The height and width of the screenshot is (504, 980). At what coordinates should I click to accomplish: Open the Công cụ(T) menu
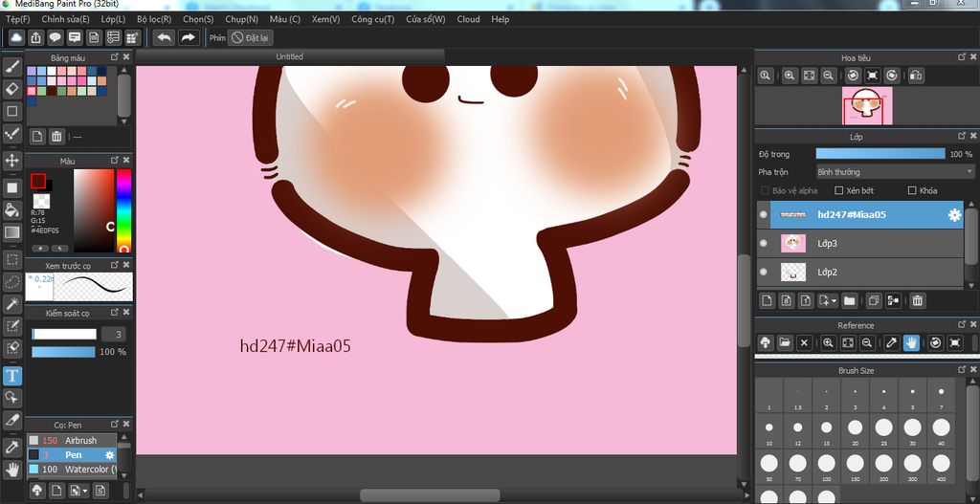(x=372, y=19)
